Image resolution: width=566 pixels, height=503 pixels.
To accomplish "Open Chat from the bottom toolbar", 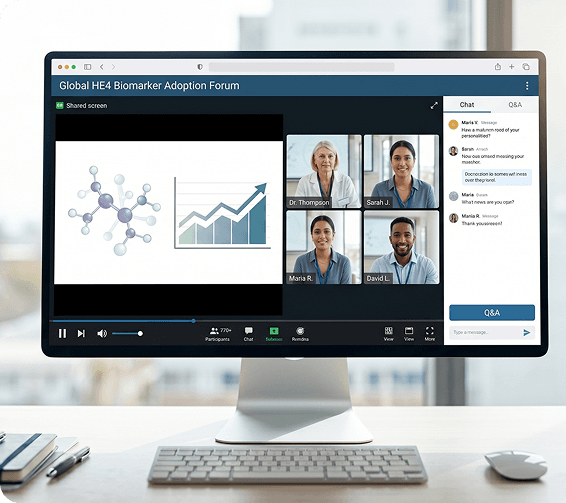I will coord(248,330).
